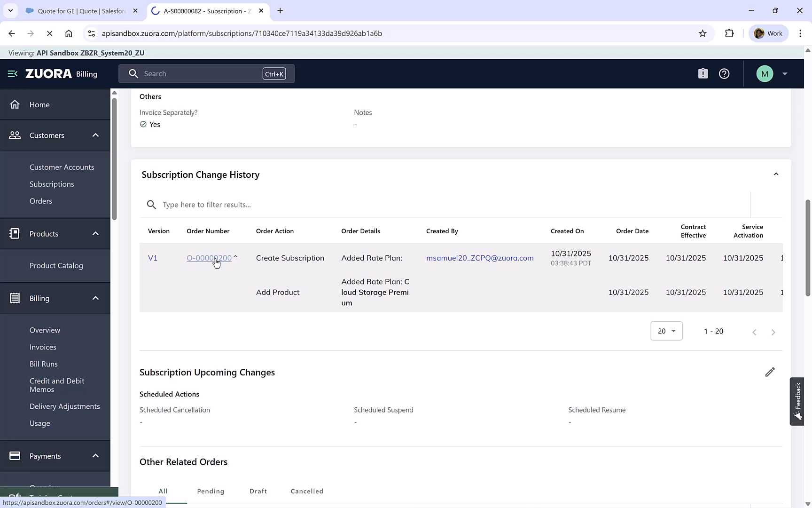The image size is (812, 508).
Task: Switch to the Cancelled orders tab
Action: [x=307, y=491]
